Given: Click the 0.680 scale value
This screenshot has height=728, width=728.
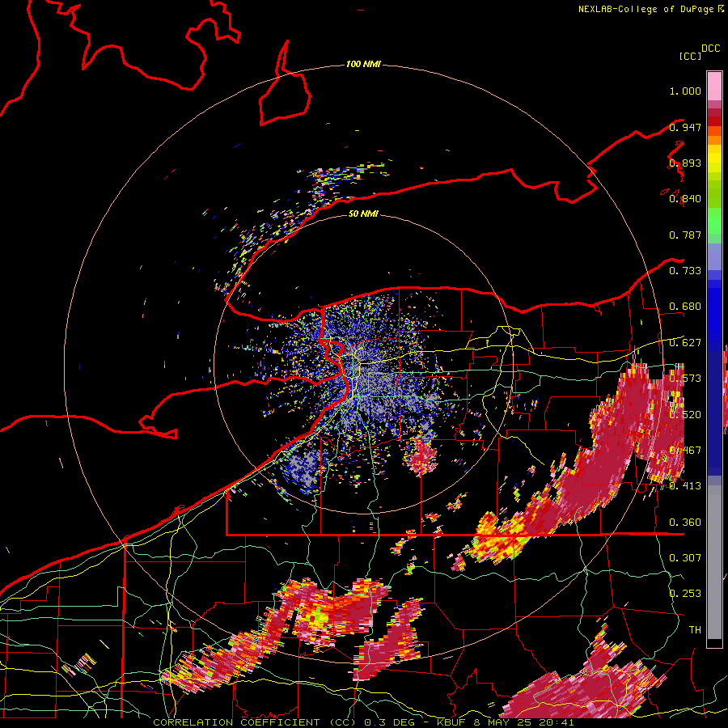Looking at the screenshot, I should coord(685,307).
